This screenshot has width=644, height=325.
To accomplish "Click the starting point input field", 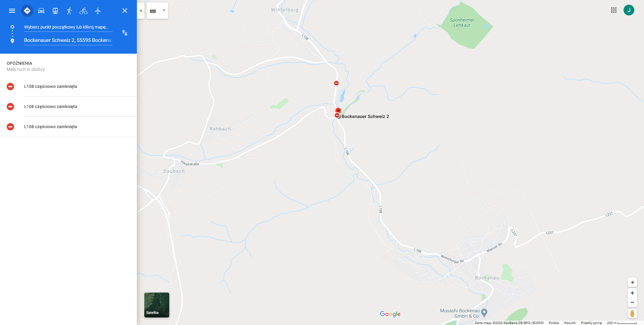I will tap(68, 27).
